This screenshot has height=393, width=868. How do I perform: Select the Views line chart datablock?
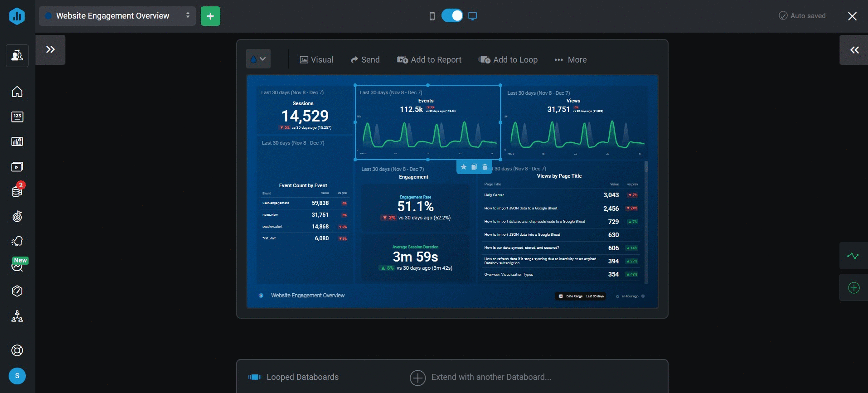575,122
